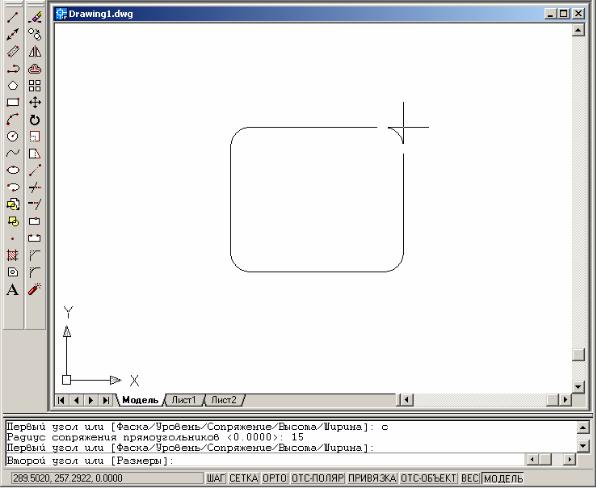Select the Construction Line tool
Screen dimensions: 596x488
pyautogui.click(x=13, y=34)
